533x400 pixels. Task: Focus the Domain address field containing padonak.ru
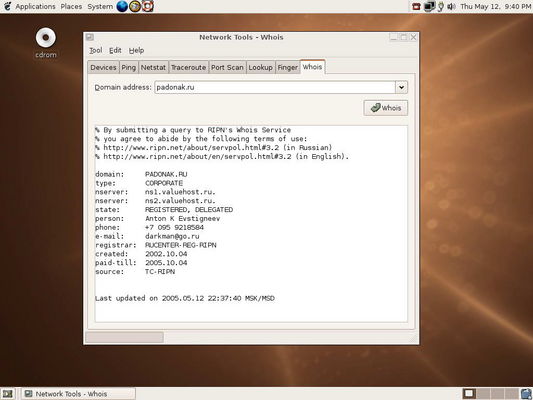(x=275, y=87)
